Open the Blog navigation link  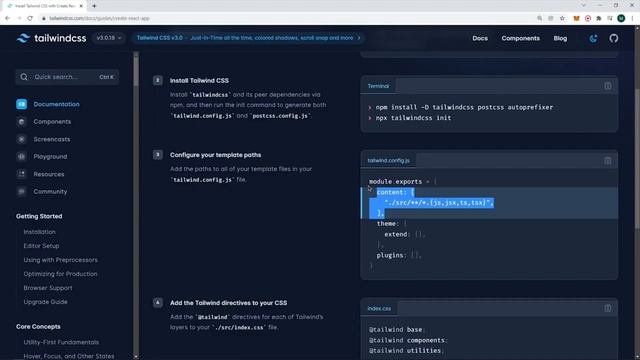[x=560, y=38]
